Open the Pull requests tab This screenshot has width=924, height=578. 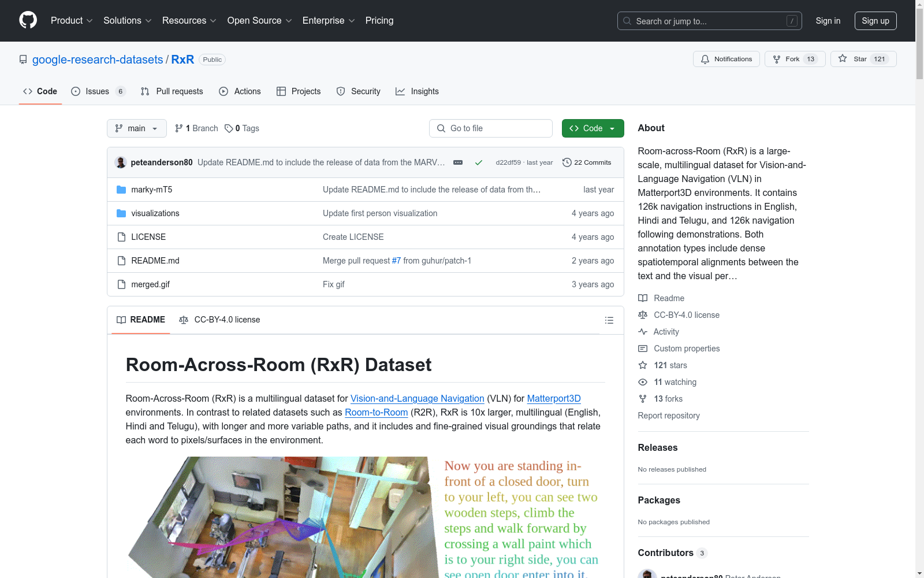(172, 91)
